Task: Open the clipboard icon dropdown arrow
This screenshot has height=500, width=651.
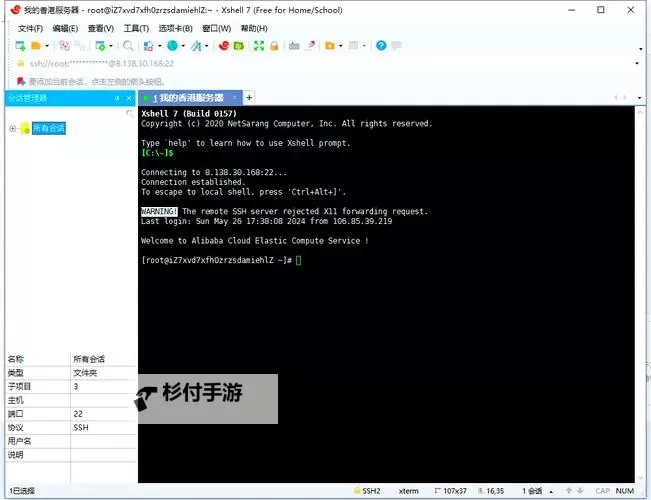Action: click(160, 46)
